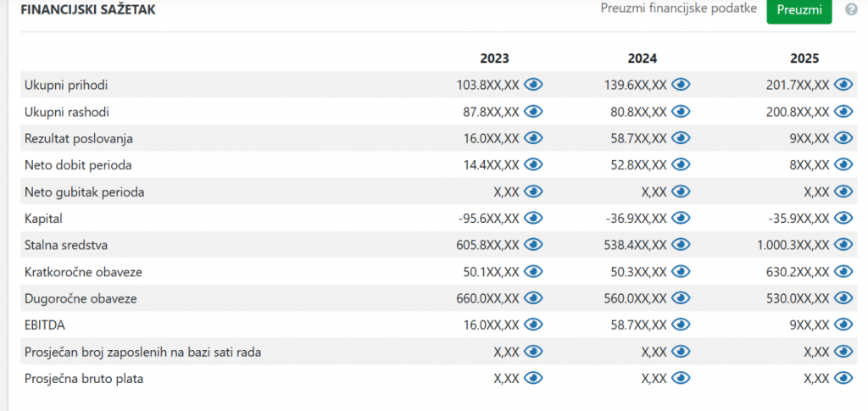
Task: Unhide Rezultat poslovanja for 2023
Action: tap(533, 138)
